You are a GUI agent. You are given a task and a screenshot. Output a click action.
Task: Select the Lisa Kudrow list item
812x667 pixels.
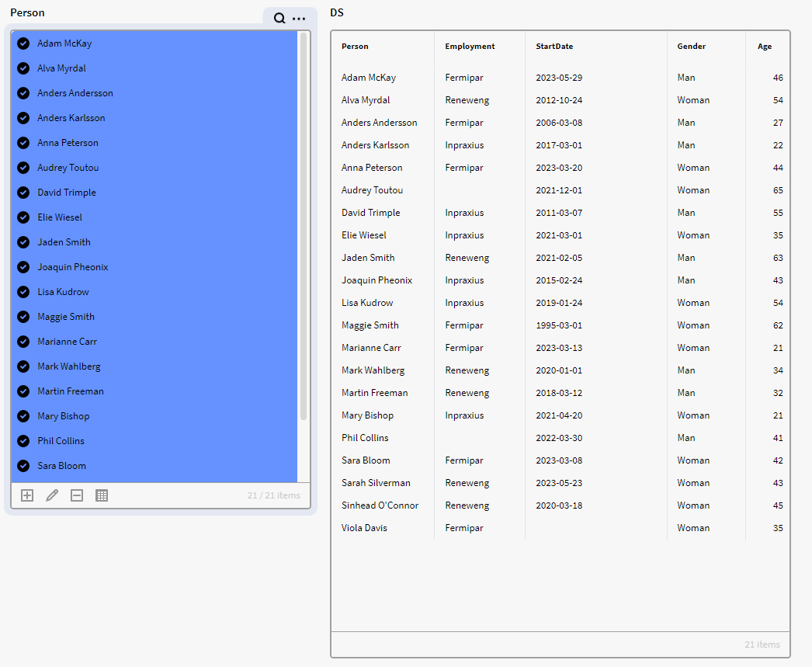pyautogui.click(x=63, y=292)
